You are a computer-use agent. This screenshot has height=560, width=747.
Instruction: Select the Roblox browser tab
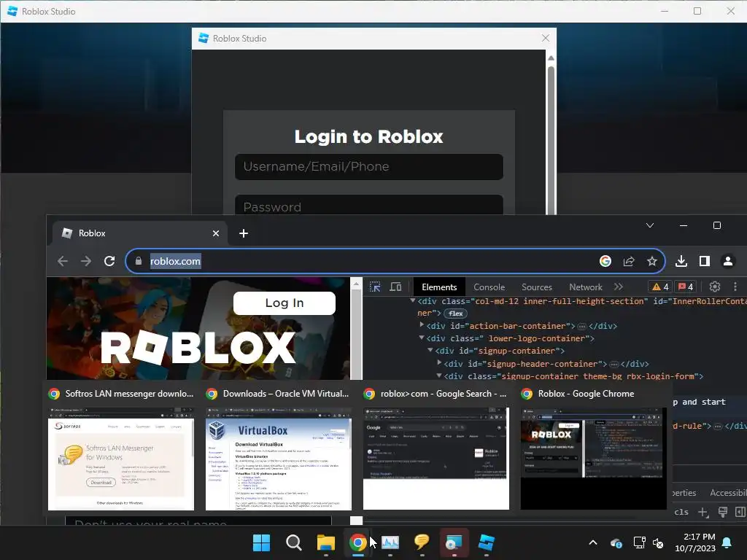click(138, 233)
